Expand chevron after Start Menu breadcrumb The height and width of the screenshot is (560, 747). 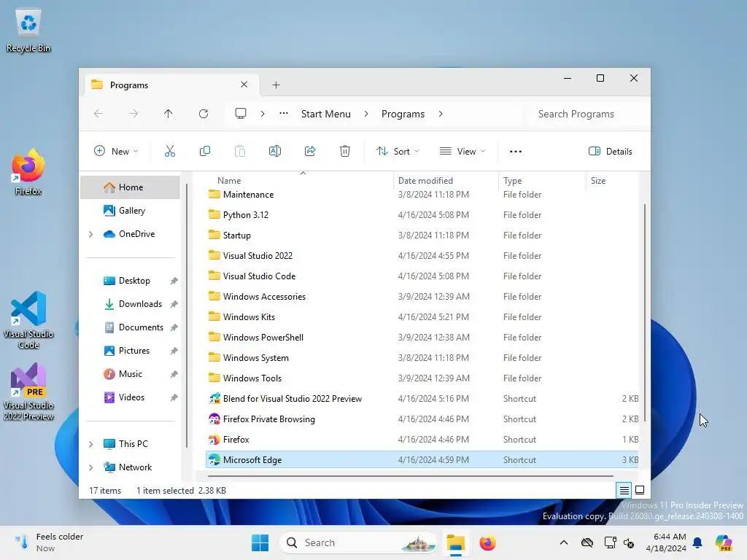[x=366, y=114]
